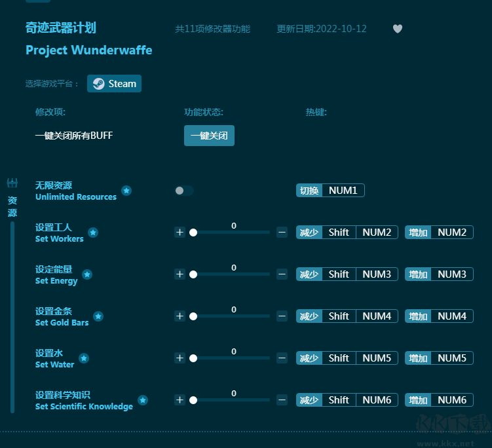Click plus button for Set Gold Bars
This screenshot has height=448, width=492.
coord(180,316)
